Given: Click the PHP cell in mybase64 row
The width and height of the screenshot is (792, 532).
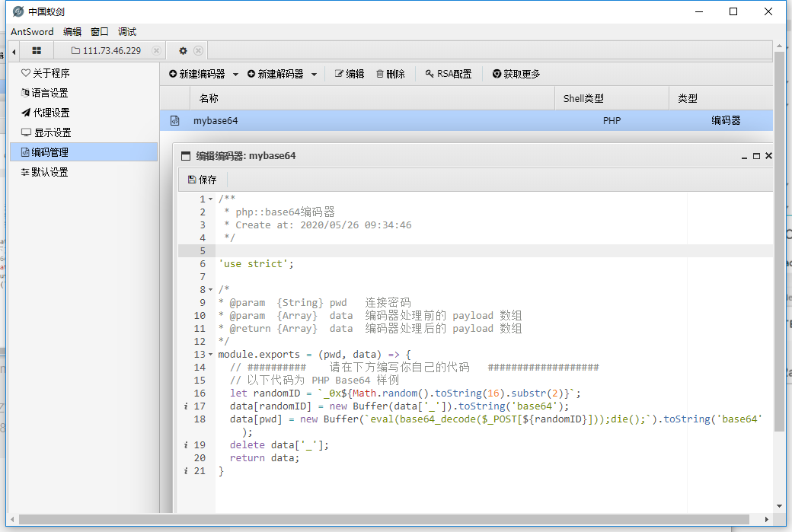Looking at the screenshot, I should click(x=612, y=120).
